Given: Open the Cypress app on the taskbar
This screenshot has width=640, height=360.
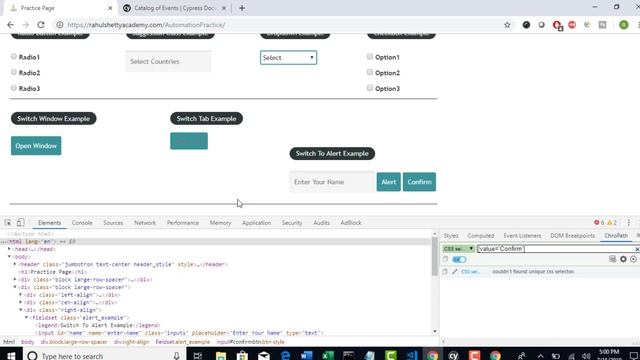Looking at the screenshot, I should [453, 356].
